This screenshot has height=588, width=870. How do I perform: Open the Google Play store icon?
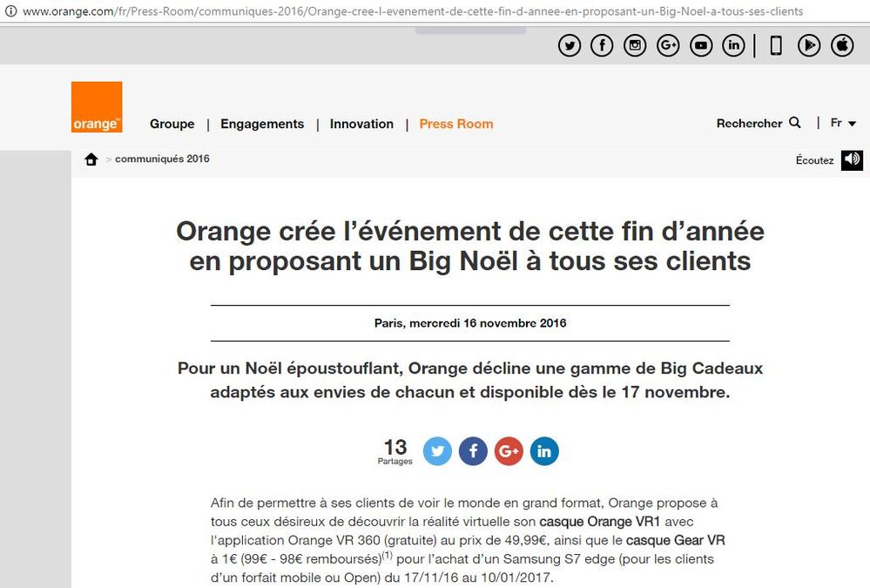pos(809,45)
